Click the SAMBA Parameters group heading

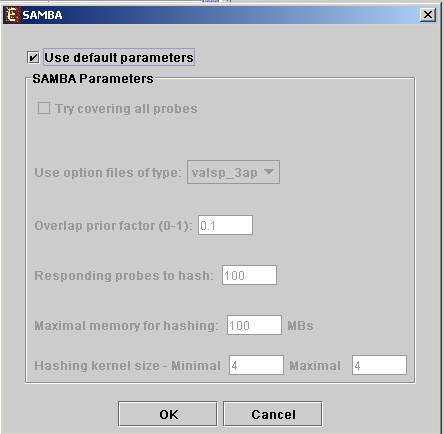(x=93, y=79)
